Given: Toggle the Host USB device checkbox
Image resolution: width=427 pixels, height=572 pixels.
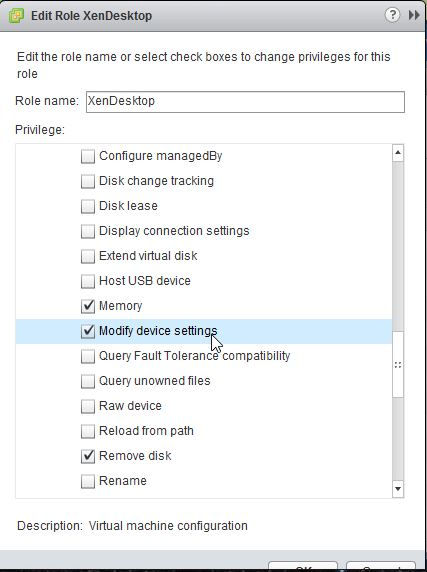Looking at the screenshot, I should [x=88, y=281].
